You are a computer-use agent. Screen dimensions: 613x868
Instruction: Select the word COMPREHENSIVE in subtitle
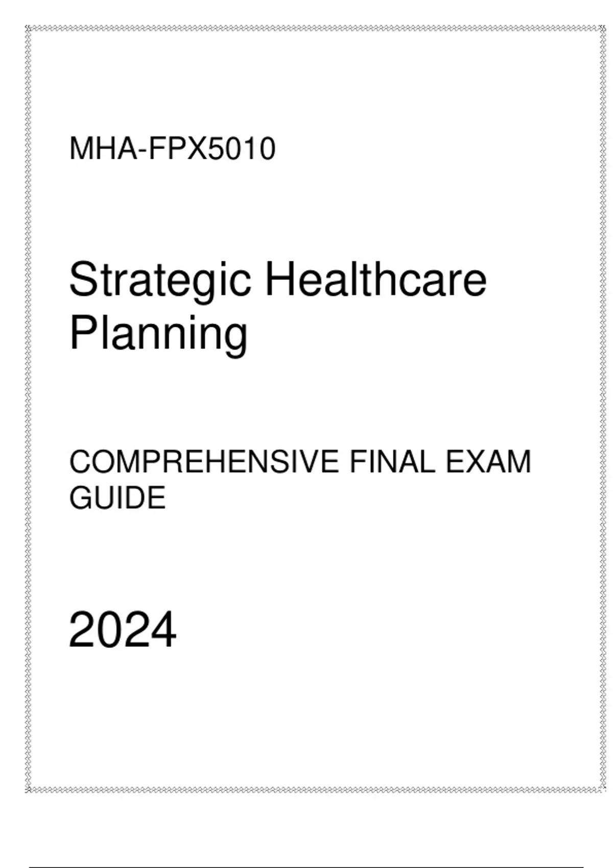coord(204,462)
